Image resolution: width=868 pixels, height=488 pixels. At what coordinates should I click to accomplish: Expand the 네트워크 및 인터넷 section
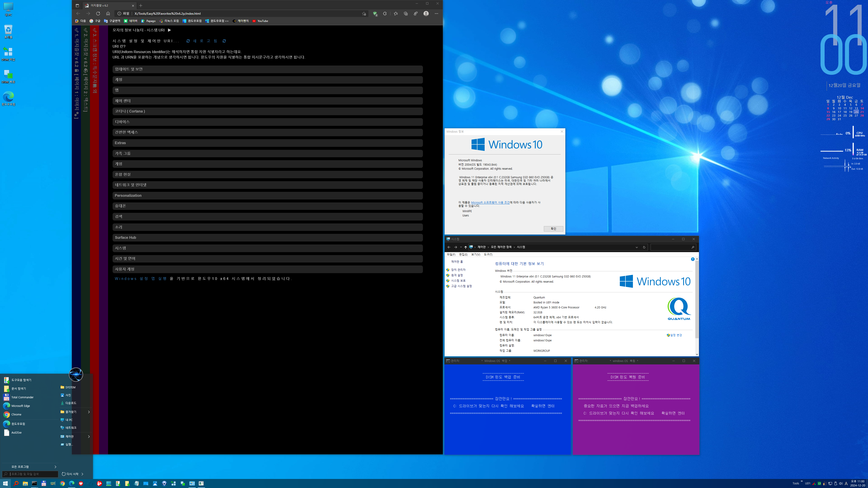(268, 185)
